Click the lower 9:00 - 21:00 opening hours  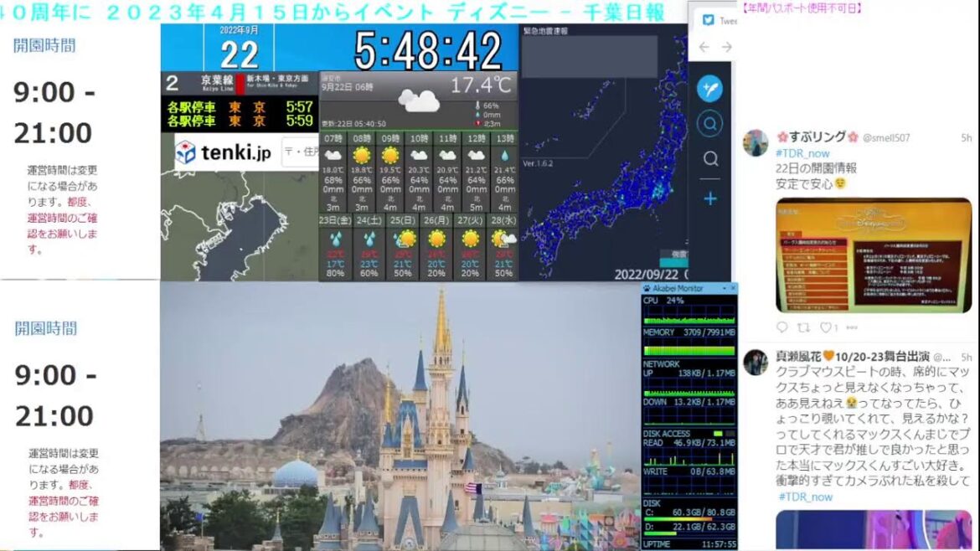[x=55, y=395]
